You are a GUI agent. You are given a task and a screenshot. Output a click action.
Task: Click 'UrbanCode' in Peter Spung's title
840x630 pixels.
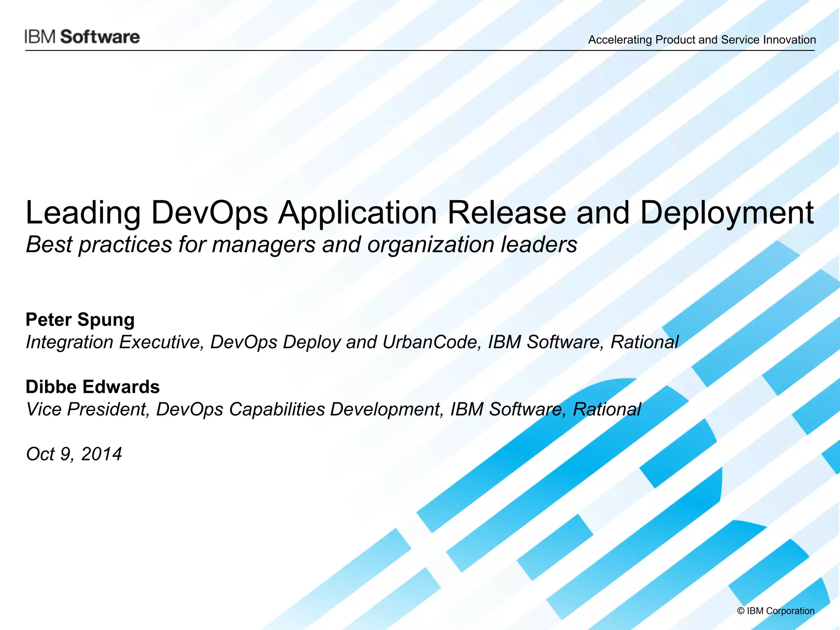(431, 342)
